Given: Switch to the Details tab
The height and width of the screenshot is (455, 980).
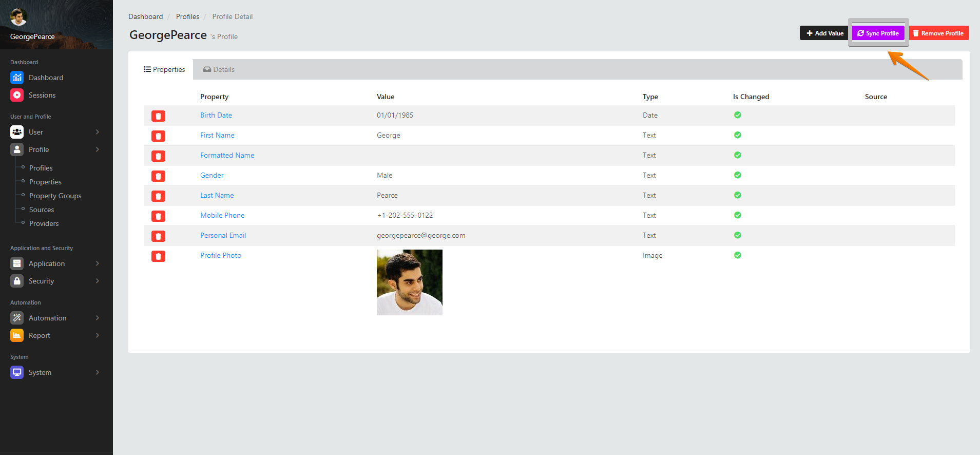Looking at the screenshot, I should pyautogui.click(x=219, y=69).
